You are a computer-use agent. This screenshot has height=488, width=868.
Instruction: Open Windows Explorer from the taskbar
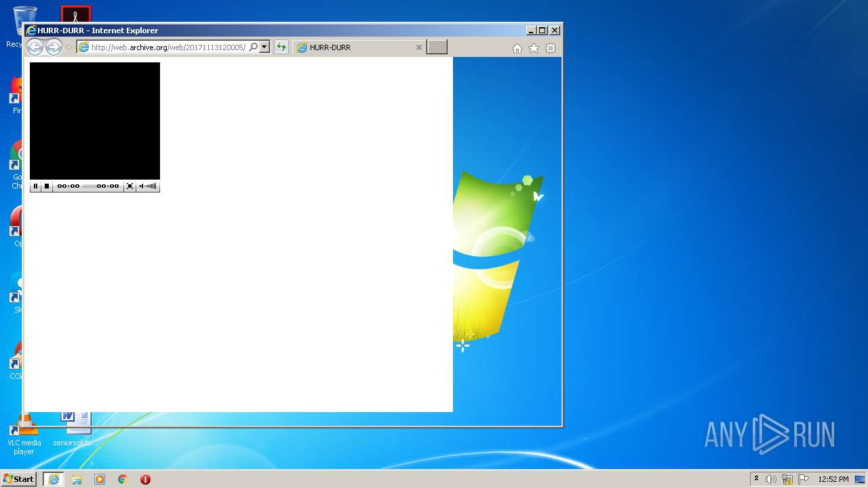77,479
